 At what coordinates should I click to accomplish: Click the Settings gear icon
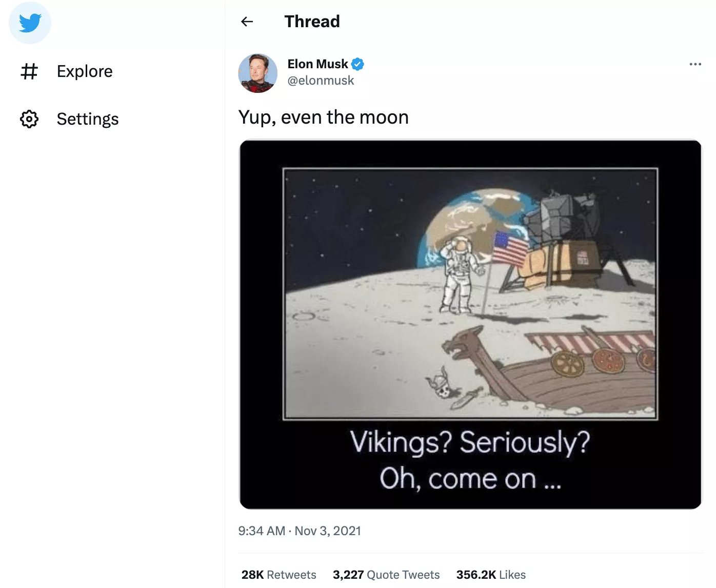tap(29, 119)
